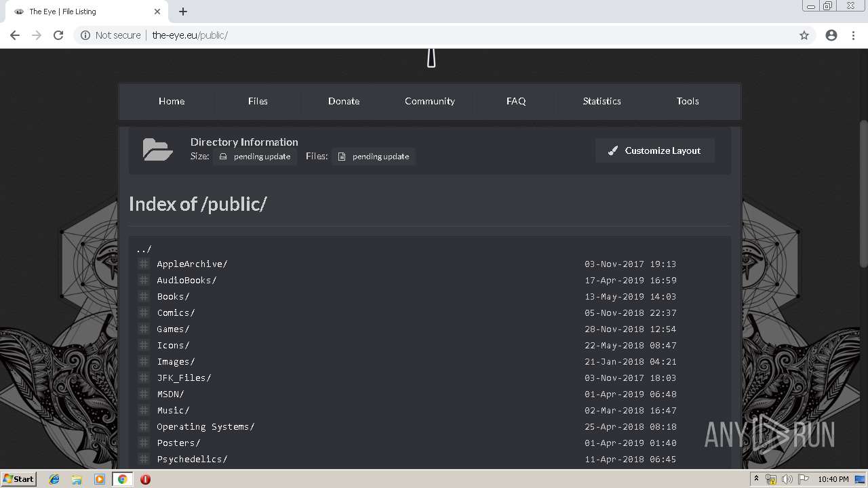
Task: Open the MSDN/ folder link
Action: pos(170,394)
